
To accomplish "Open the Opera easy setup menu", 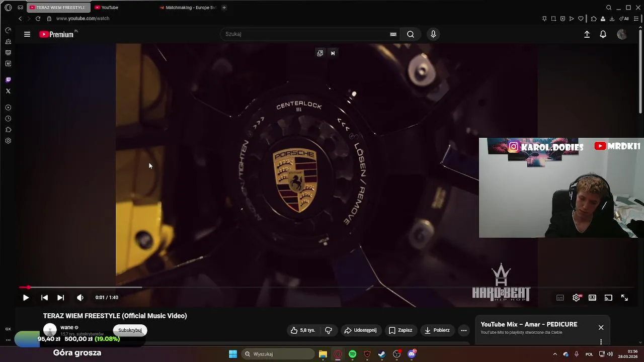I will [x=636, y=19].
